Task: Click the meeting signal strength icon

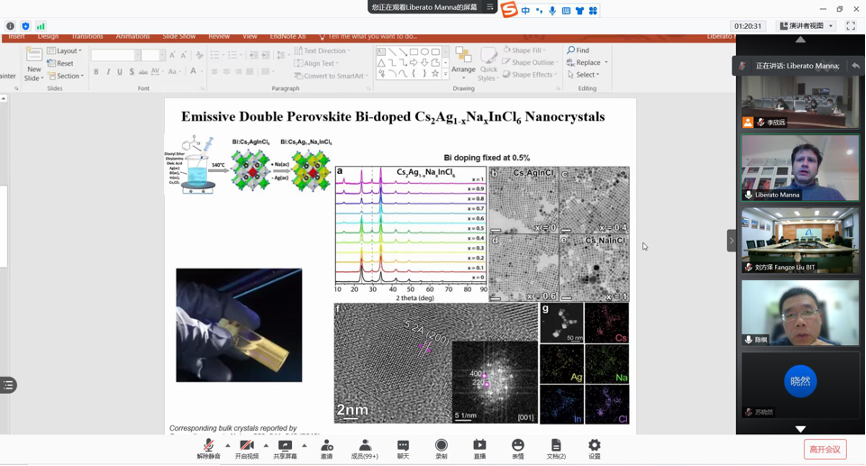Action: pos(41,26)
